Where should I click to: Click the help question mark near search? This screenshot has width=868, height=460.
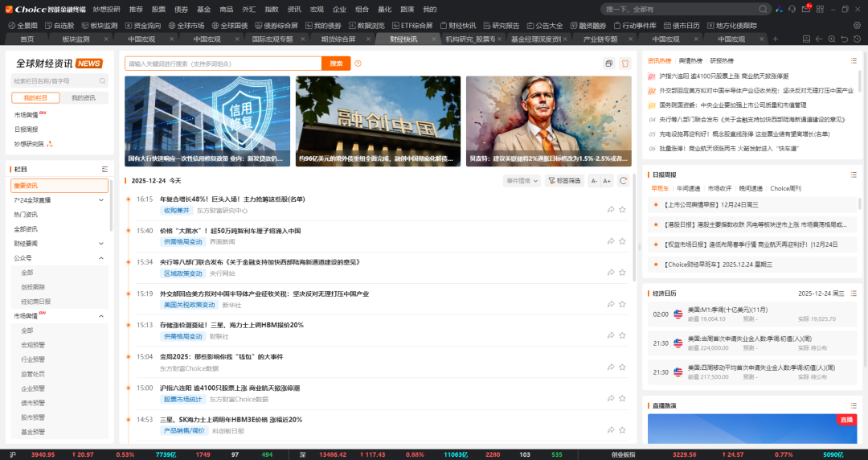(358, 64)
